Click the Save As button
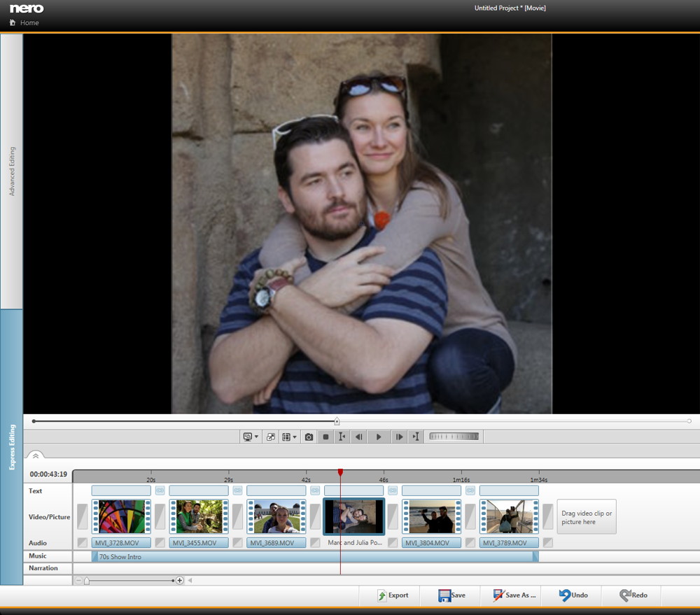 tap(514, 595)
